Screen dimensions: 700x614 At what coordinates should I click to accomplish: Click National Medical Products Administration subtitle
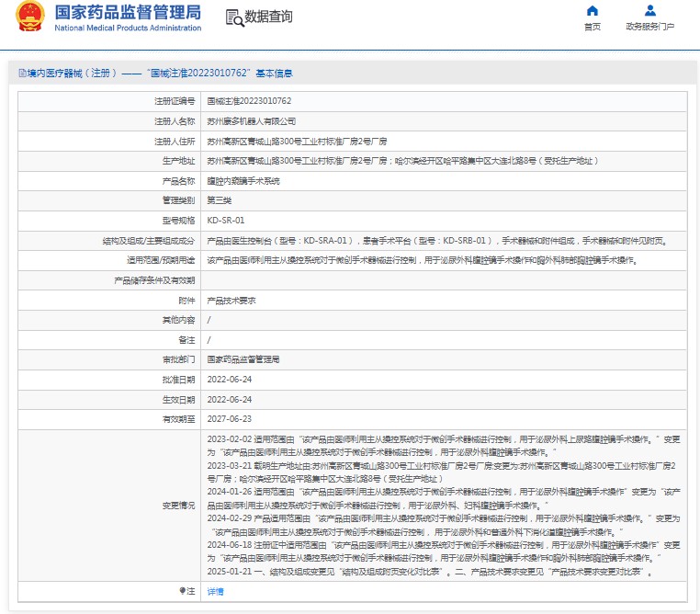128,28
